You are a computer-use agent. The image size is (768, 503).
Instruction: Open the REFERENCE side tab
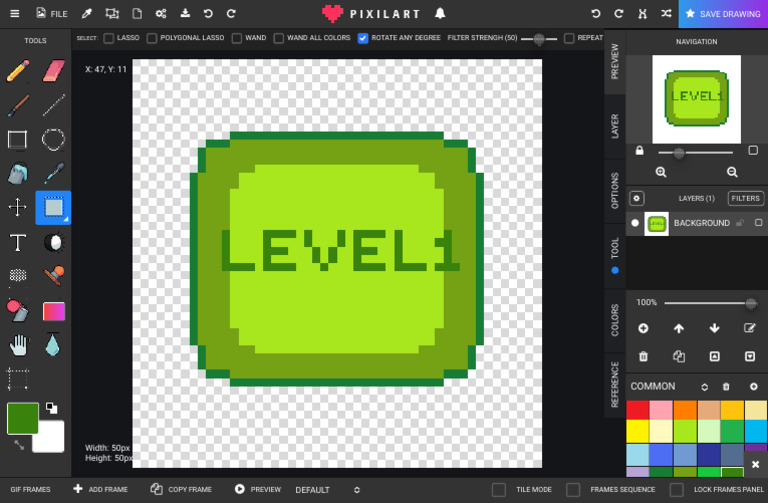click(x=615, y=384)
